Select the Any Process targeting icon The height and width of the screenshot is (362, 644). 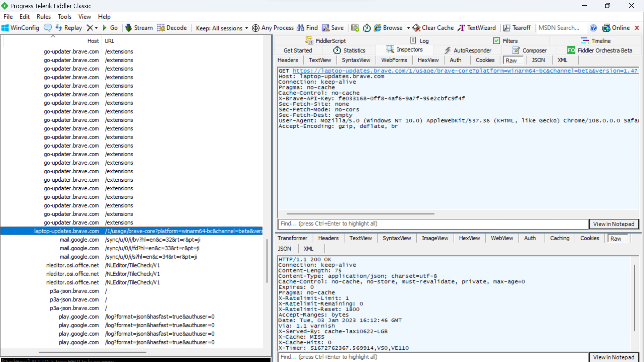[255, 28]
